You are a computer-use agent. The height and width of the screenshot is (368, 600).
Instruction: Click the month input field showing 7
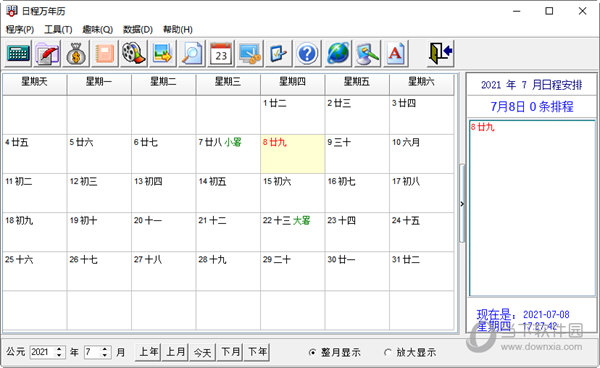point(92,352)
